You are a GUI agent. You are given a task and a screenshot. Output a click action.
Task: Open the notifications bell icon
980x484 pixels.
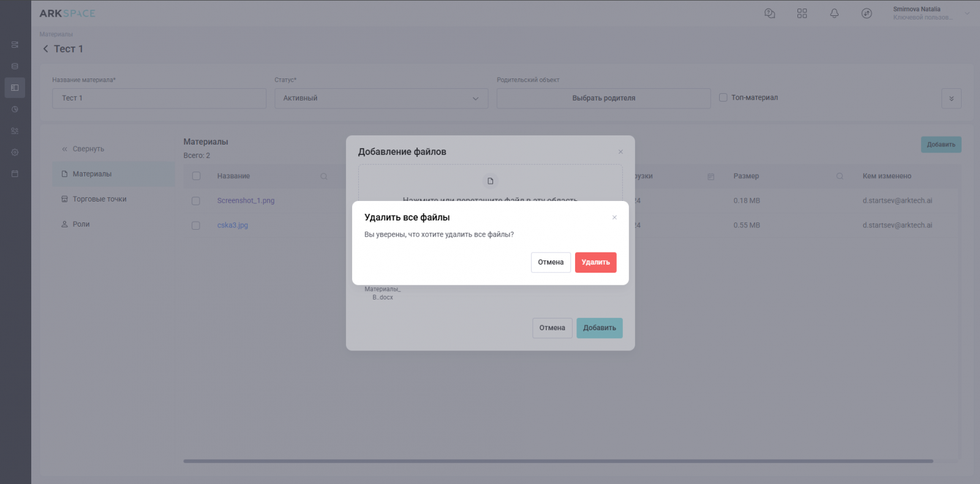pos(834,13)
